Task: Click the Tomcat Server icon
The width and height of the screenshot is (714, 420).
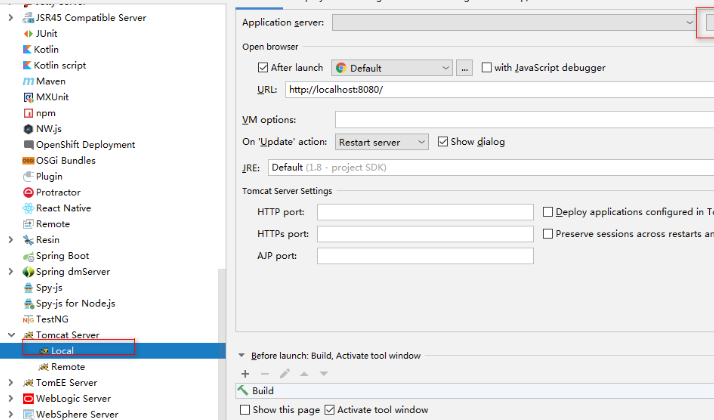Action: click(28, 335)
